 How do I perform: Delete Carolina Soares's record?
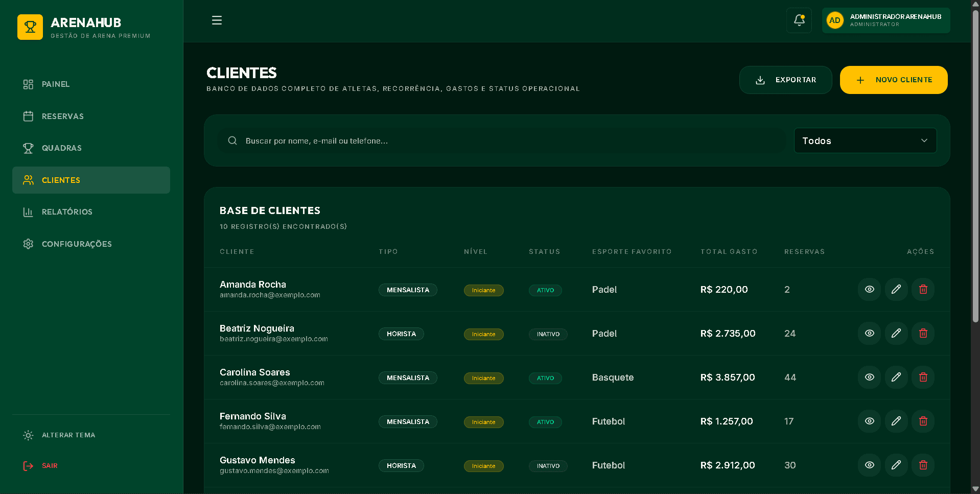point(923,378)
